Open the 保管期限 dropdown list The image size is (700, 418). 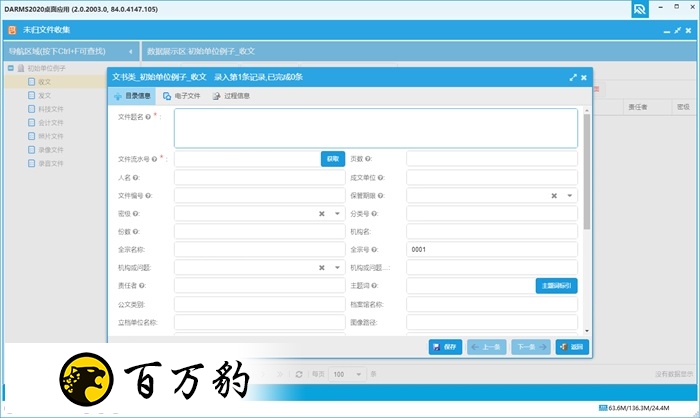point(570,195)
